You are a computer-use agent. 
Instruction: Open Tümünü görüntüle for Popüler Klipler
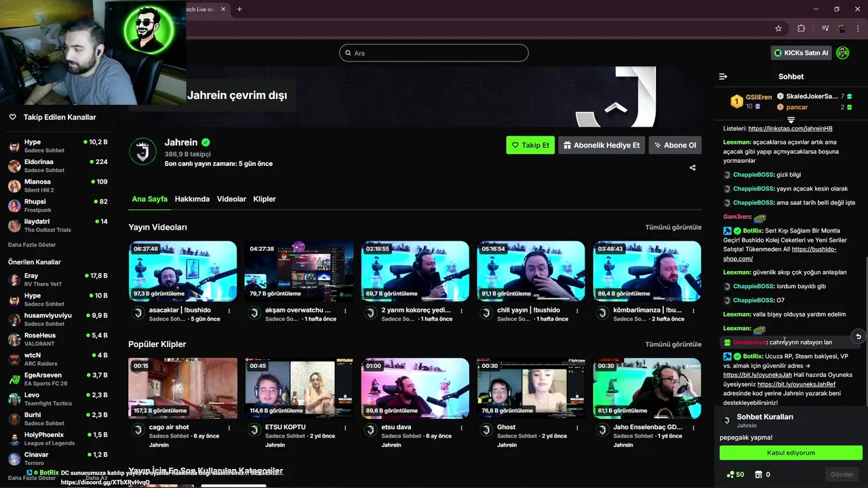tap(673, 344)
